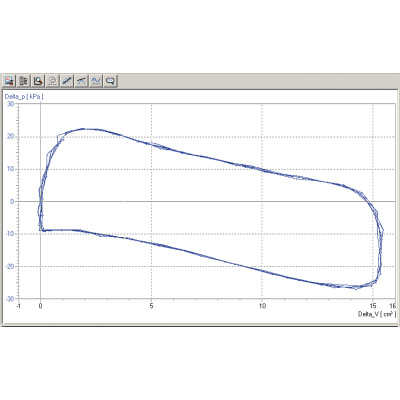Click the 10 tick on pressure axis
The image size is (400, 400).
11,169
